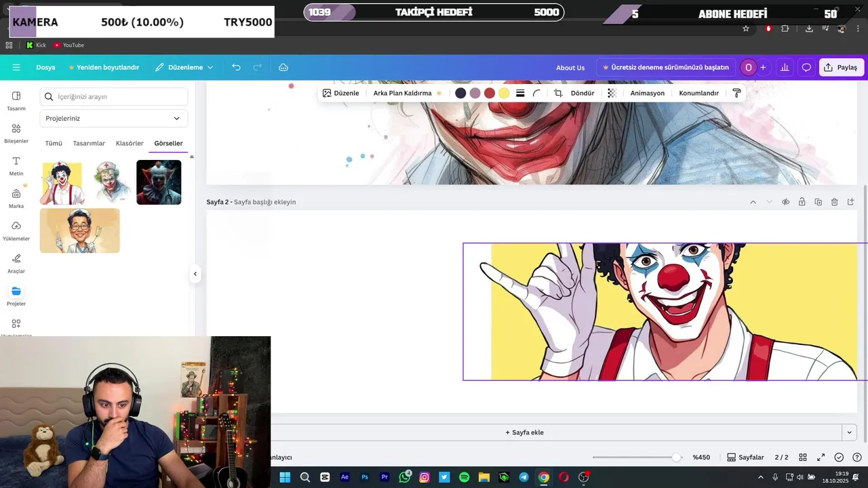Open the Yüklemeler uploads panel
The height and width of the screenshot is (488, 868).
pyautogui.click(x=16, y=230)
